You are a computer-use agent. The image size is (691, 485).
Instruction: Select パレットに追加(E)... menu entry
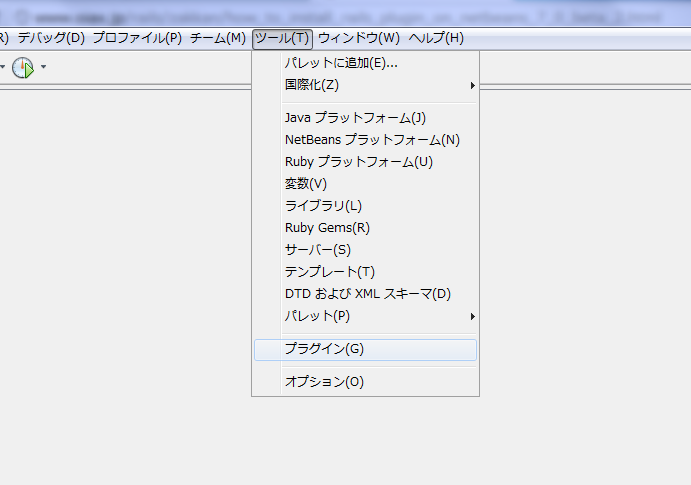(365, 63)
